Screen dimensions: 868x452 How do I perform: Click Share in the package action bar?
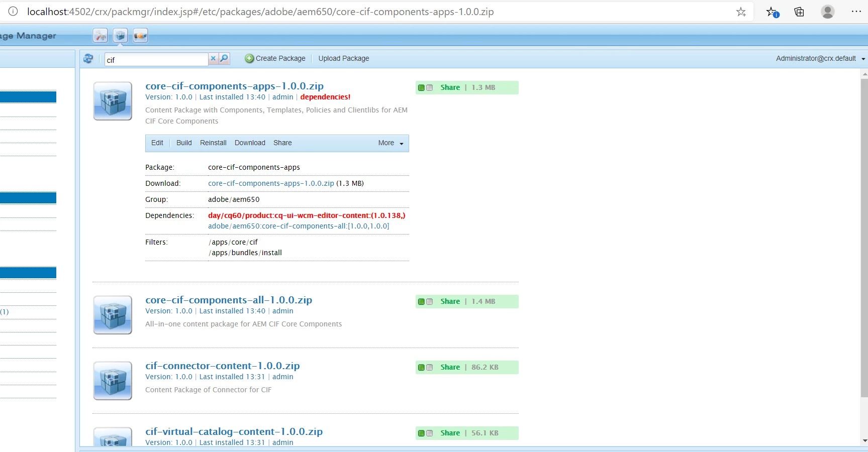click(x=282, y=143)
